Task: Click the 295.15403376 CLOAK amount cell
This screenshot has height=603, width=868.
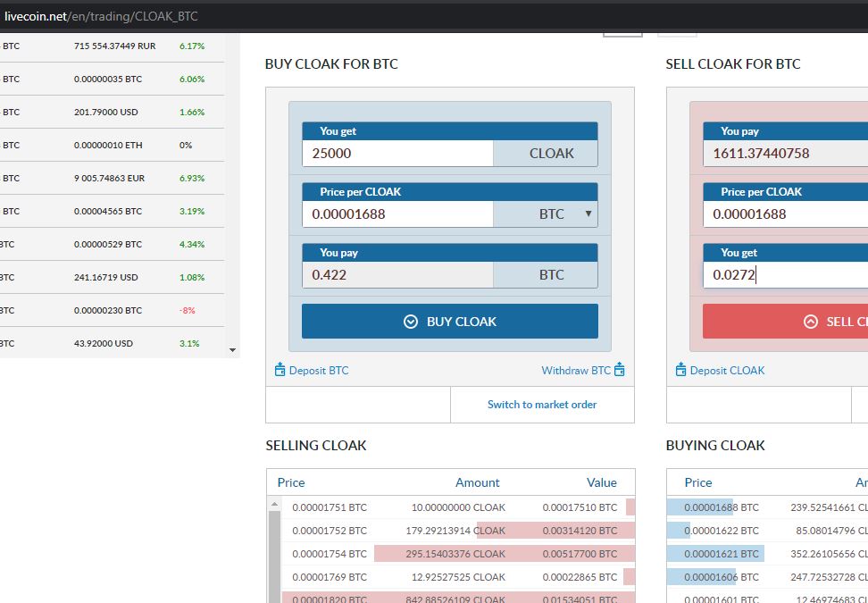Action: [x=455, y=554]
